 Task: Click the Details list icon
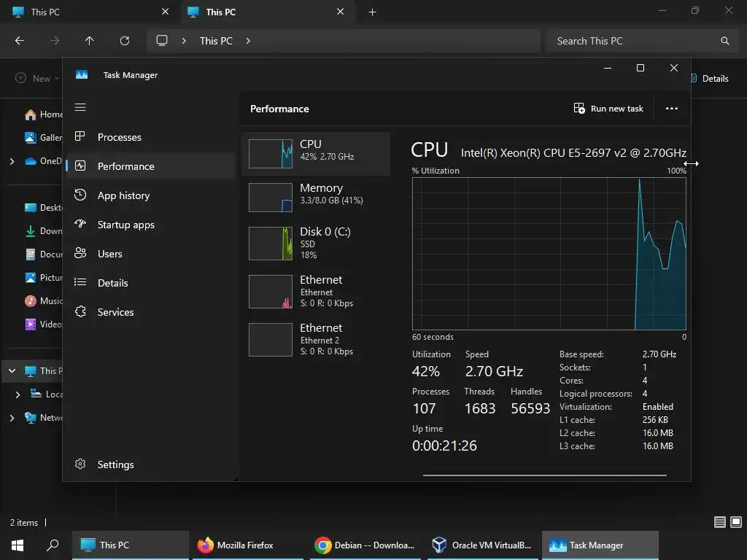tap(80, 282)
